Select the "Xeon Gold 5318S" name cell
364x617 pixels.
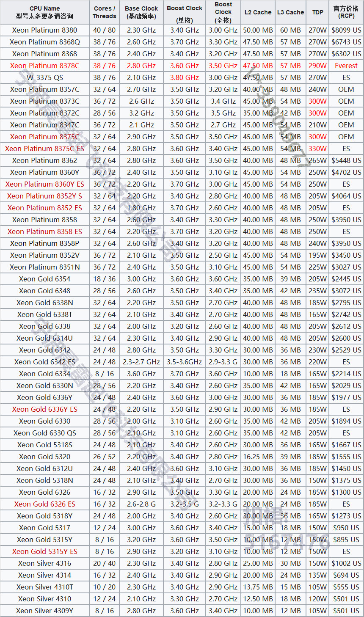tap(44, 445)
